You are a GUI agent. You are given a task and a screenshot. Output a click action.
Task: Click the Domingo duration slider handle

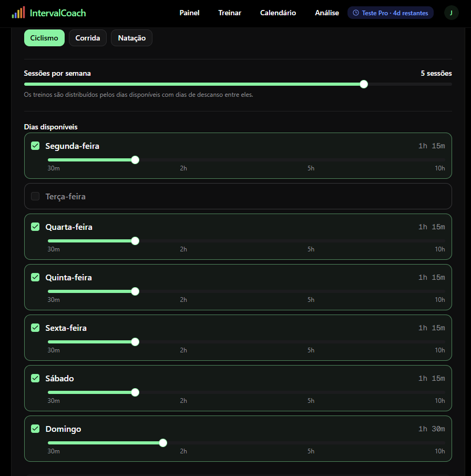(x=163, y=443)
